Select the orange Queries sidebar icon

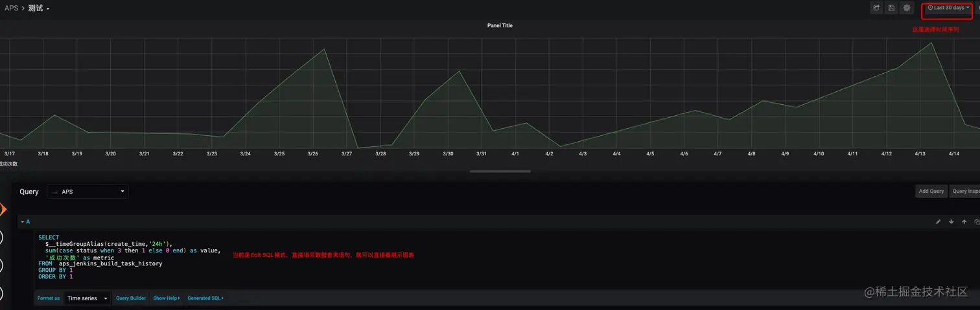pyautogui.click(x=3, y=209)
